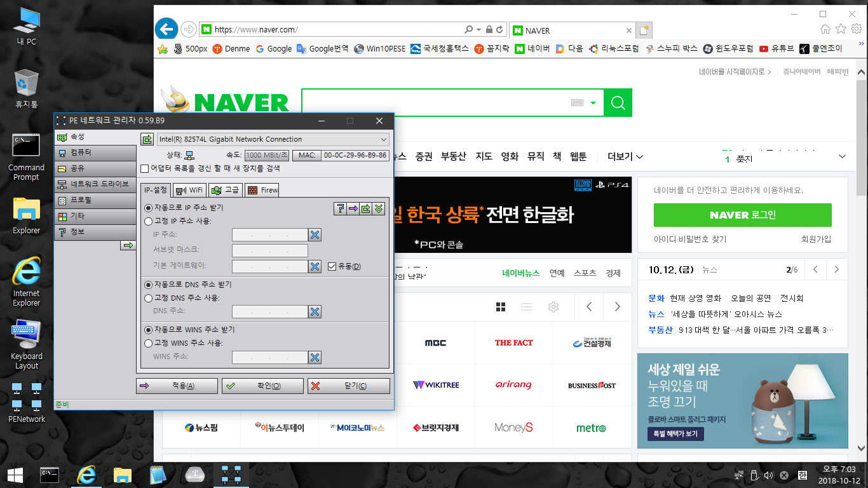
Task: Open 프로필 section in sidebar
Action: point(95,200)
